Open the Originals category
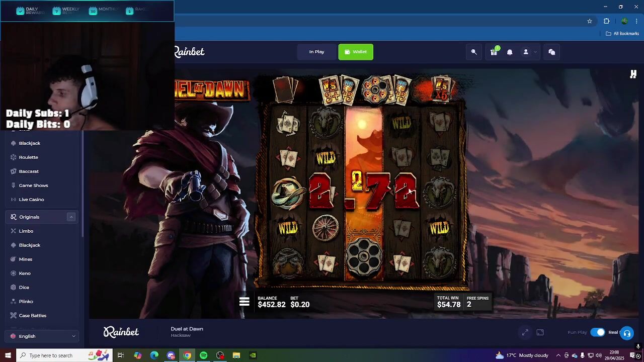The height and width of the screenshot is (362, 644). tap(29, 217)
